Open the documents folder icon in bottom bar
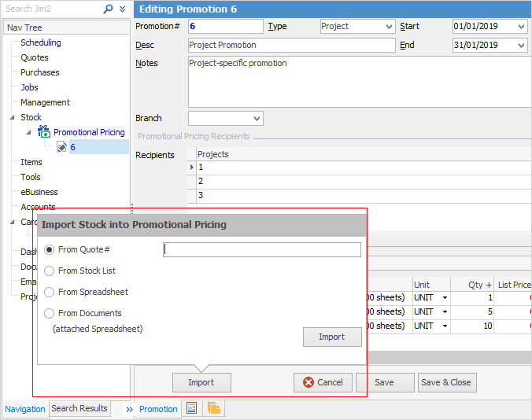The image size is (532, 420). tap(213, 408)
